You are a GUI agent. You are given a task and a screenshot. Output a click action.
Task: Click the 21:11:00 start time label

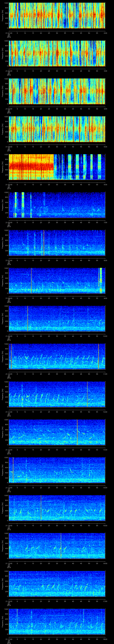[x=9, y=412]
